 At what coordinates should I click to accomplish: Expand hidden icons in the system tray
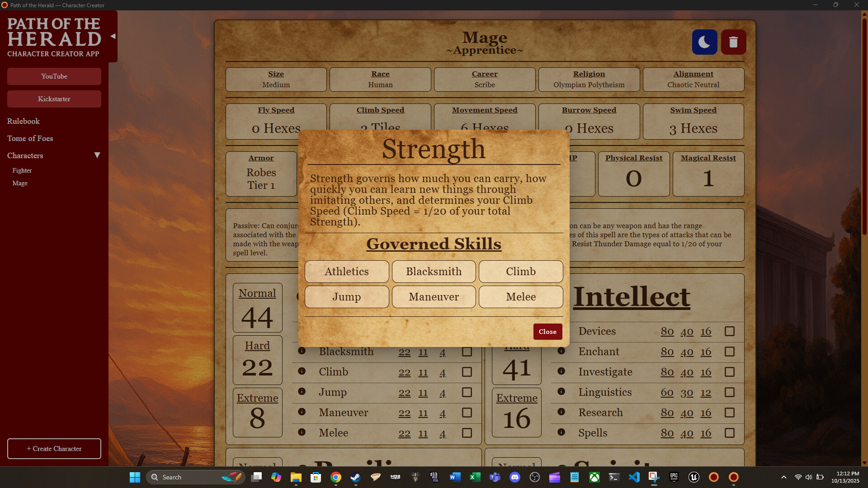click(783, 477)
